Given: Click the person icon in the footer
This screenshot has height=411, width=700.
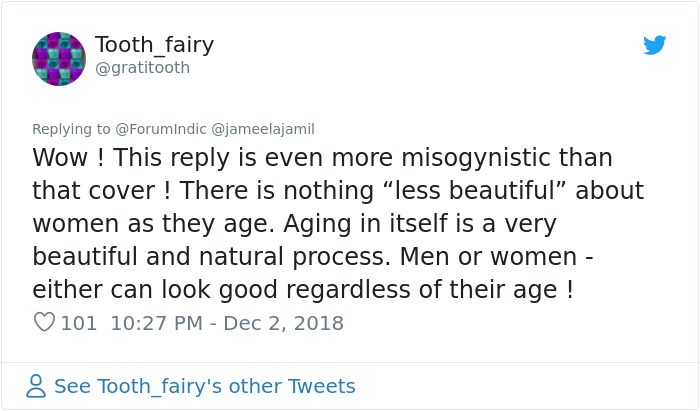Looking at the screenshot, I should pos(36,386).
